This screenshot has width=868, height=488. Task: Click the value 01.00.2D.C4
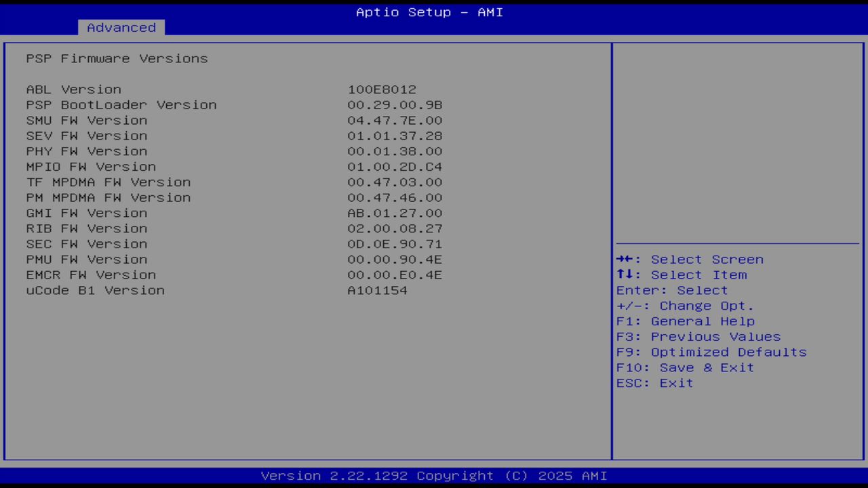395,167
